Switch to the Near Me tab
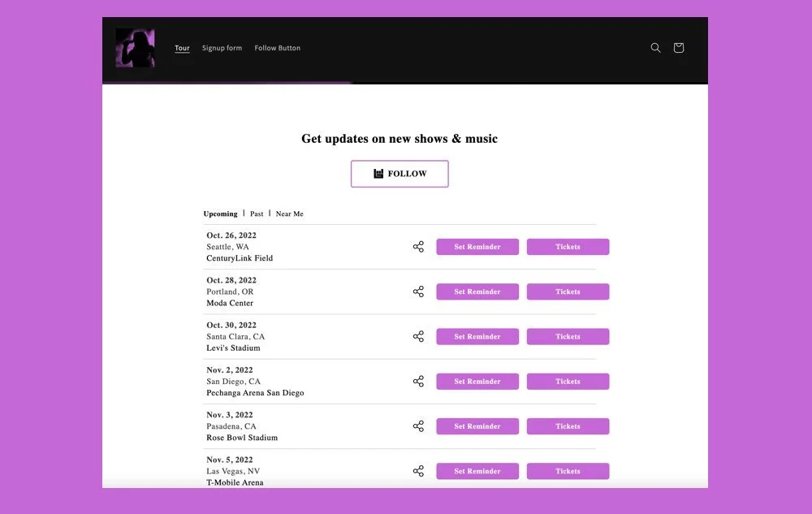Viewport: 812px width, 514px height. pos(290,214)
